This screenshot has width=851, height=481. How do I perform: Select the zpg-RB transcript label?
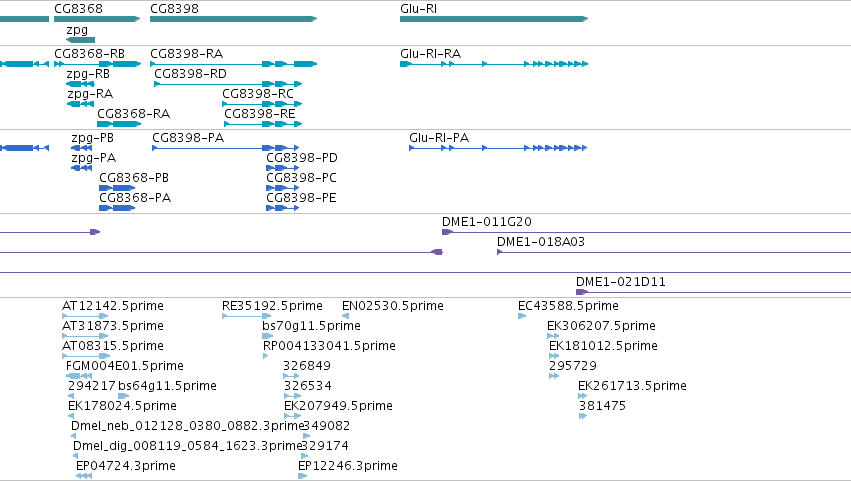tap(88, 74)
